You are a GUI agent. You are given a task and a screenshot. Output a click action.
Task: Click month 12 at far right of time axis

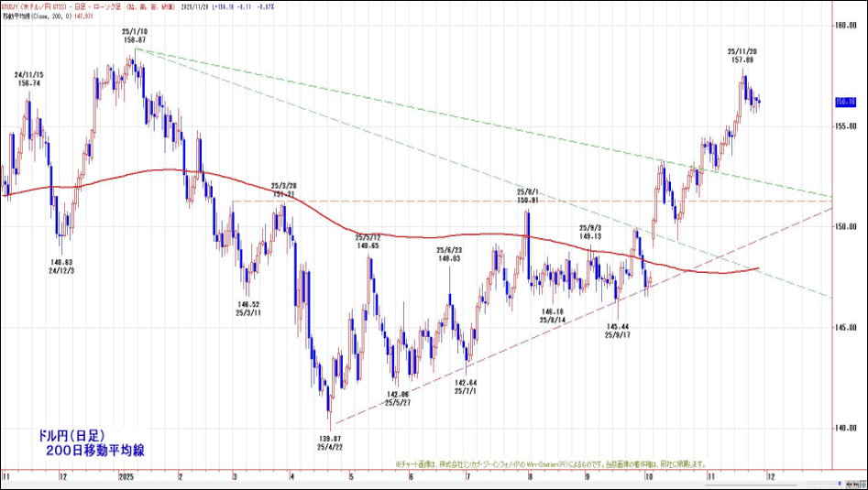[x=770, y=477]
